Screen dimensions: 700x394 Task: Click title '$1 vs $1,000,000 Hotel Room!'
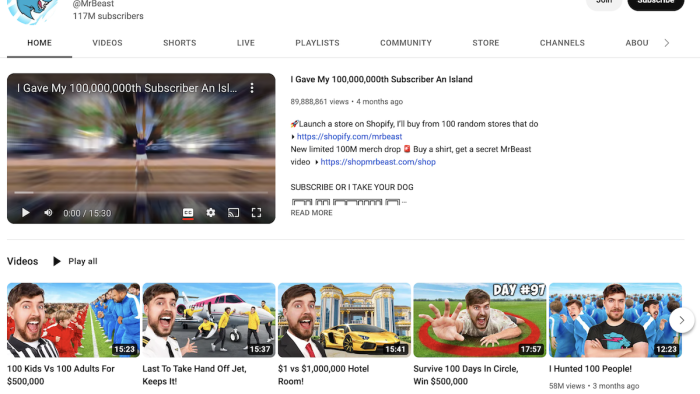pos(323,375)
